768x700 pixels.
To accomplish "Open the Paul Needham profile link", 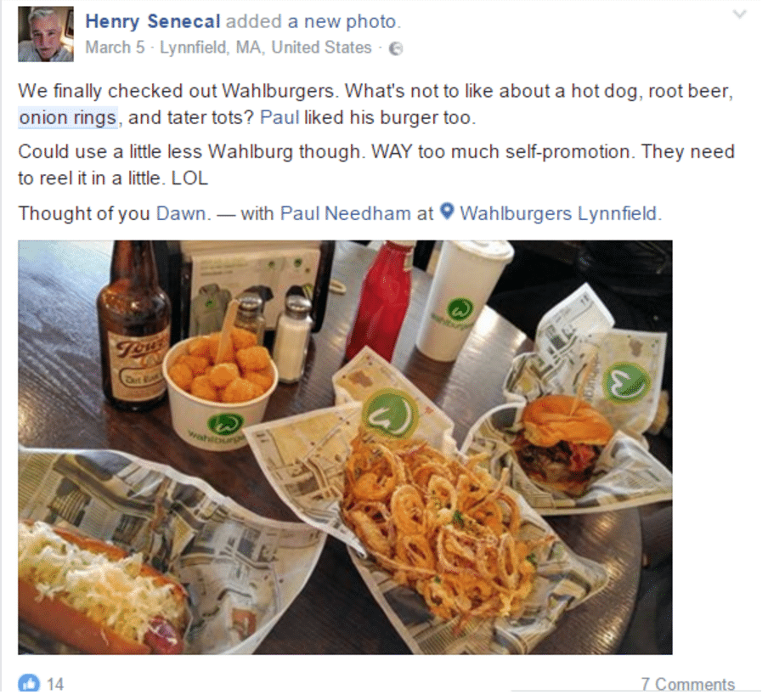I will pyautogui.click(x=345, y=213).
